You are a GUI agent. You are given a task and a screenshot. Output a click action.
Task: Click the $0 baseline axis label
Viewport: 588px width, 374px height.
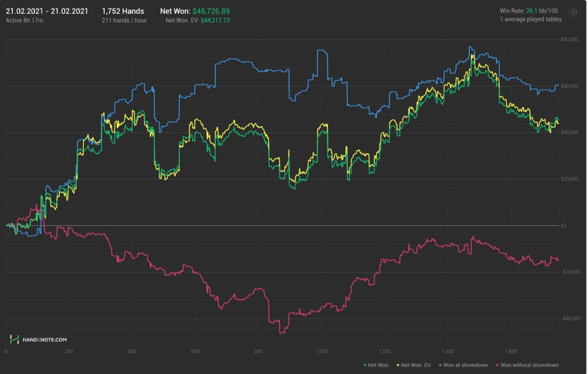[563, 226]
